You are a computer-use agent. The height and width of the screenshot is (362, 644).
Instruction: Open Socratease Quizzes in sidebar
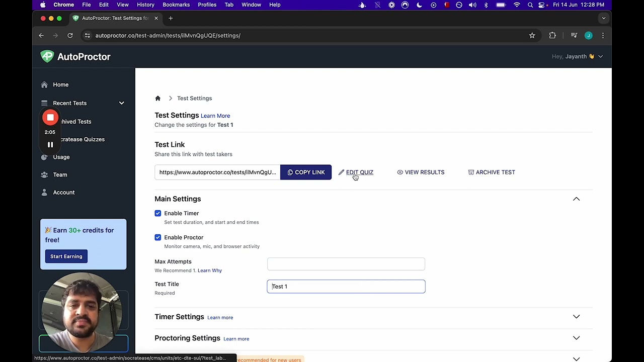click(82, 139)
